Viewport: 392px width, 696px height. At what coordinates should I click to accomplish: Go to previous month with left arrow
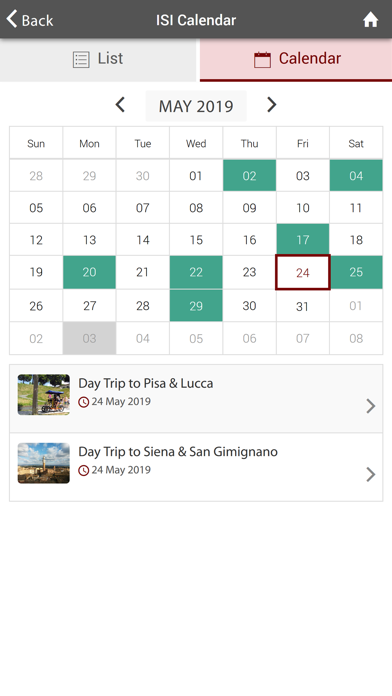tap(120, 105)
